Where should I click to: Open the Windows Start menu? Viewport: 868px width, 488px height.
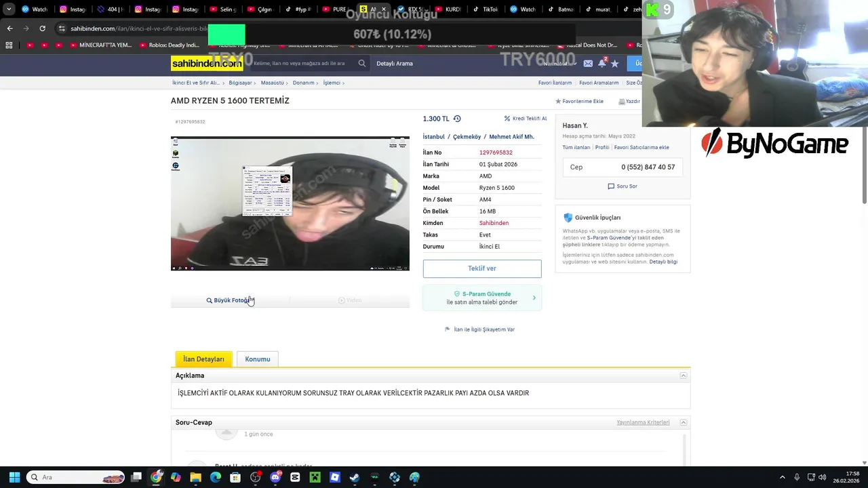14,477
